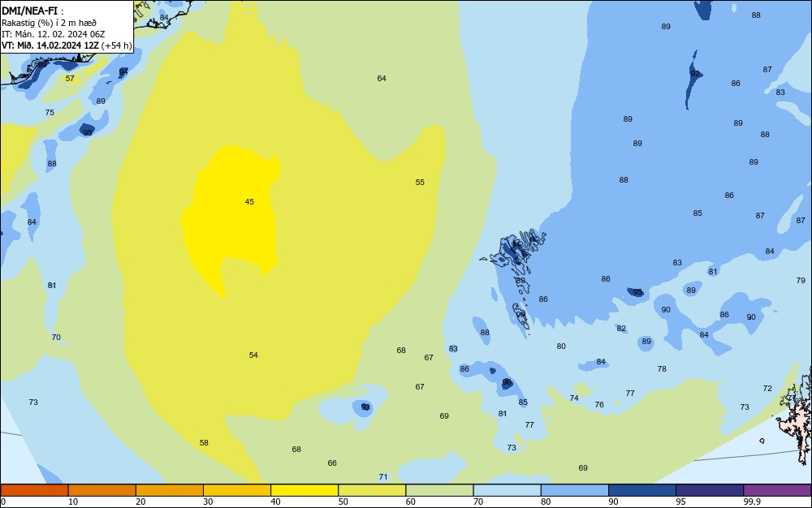This screenshot has width=812, height=508.
Task: Pick the 60–70 pale green legend swatch
Action: pos(439,490)
